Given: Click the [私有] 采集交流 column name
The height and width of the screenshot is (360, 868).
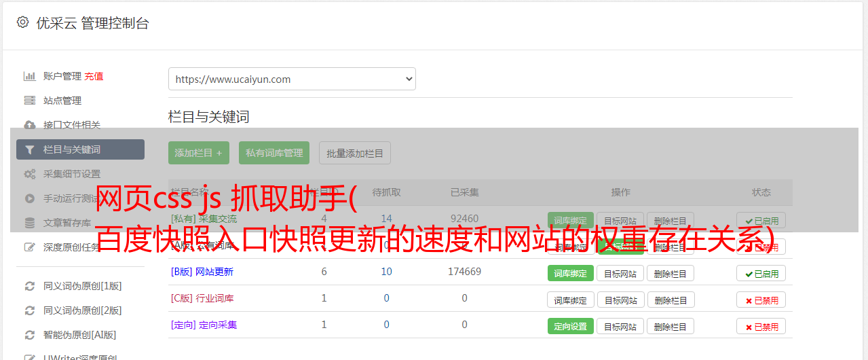Looking at the screenshot, I should pyautogui.click(x=204, y=219).
